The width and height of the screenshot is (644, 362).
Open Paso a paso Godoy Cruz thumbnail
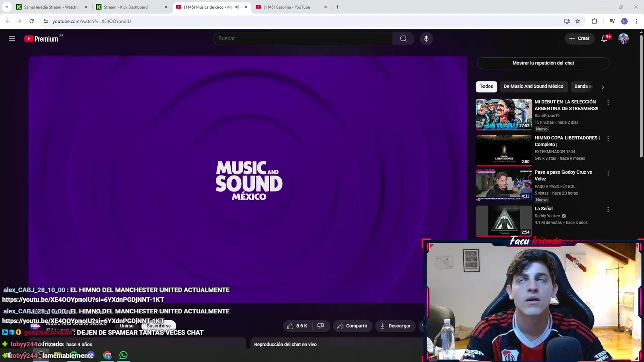point(504,185)
